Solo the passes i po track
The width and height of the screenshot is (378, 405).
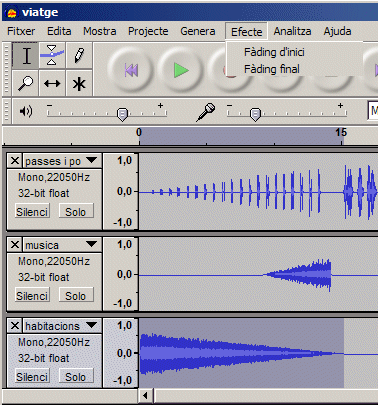coord(76,212)
